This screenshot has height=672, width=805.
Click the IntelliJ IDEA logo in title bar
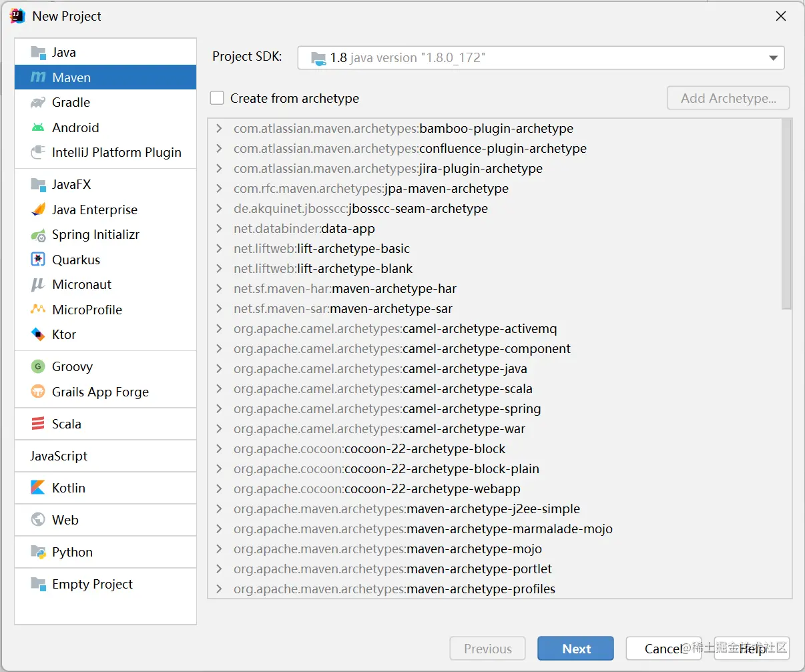(x=17, y=16)
